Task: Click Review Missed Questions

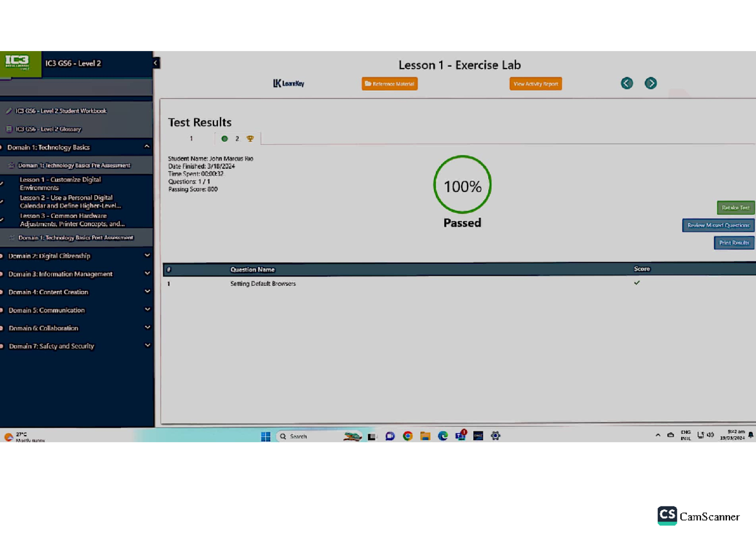Action: coord(718,225)
